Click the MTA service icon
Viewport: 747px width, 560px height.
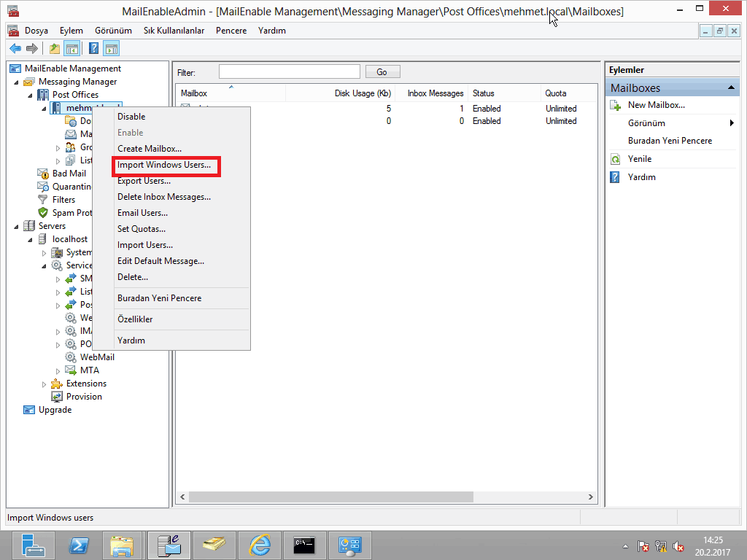(71, 370)
